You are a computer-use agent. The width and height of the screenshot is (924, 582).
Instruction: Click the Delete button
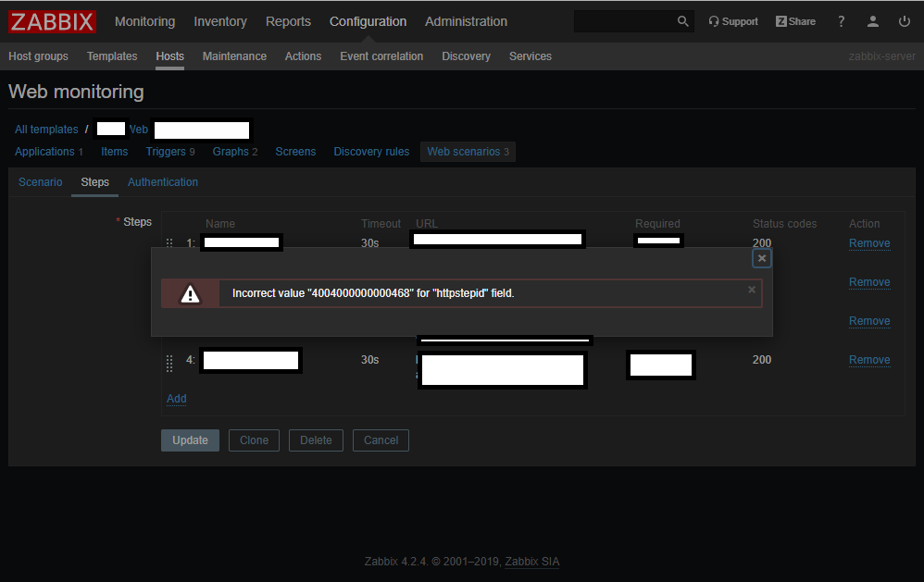(316, 440)
